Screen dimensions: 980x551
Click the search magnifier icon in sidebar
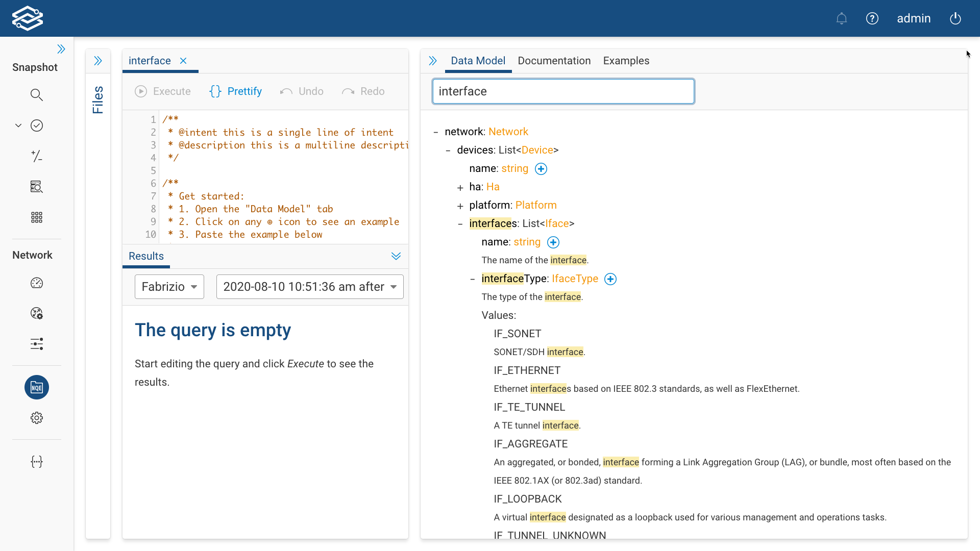(x=37, y=95)
